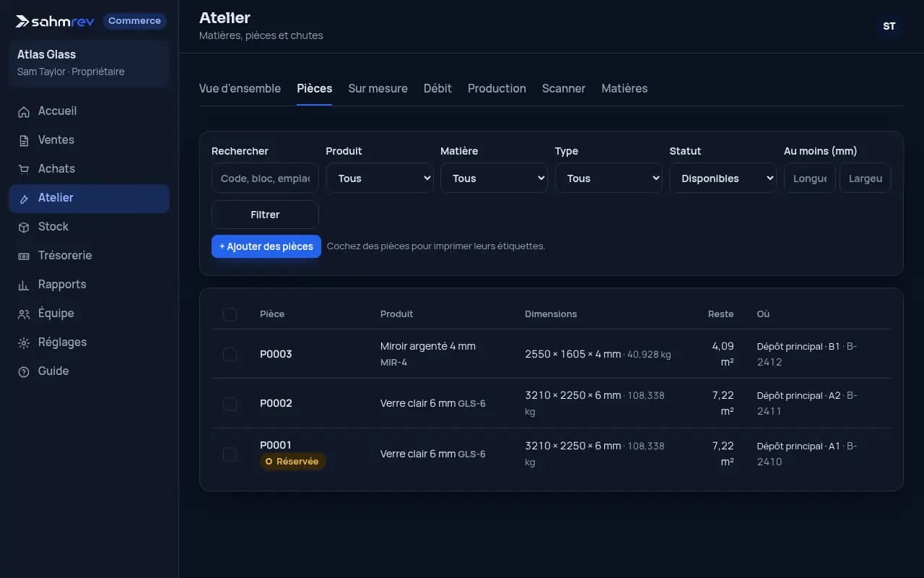Viewport: 924px width, 578px height.
Task: Click the Rapports bar chart icon
Action: pyautogui.click(x=24, y=285)
